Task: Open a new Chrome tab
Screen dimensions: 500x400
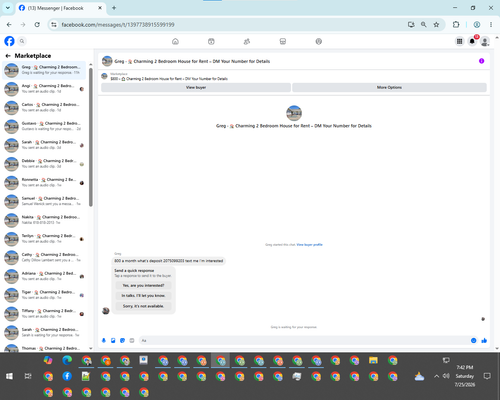Action: [x=114, y=8]
